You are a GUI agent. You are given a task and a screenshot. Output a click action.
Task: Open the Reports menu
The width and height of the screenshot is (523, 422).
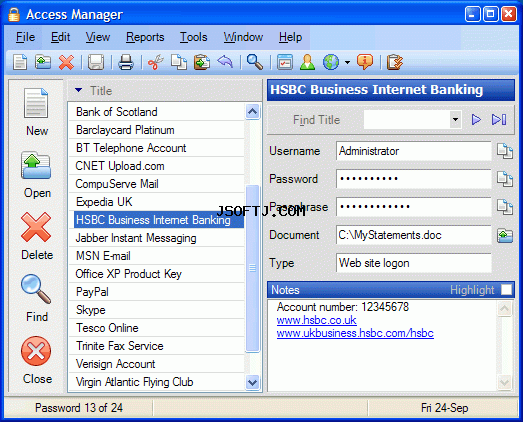(145, 37)
